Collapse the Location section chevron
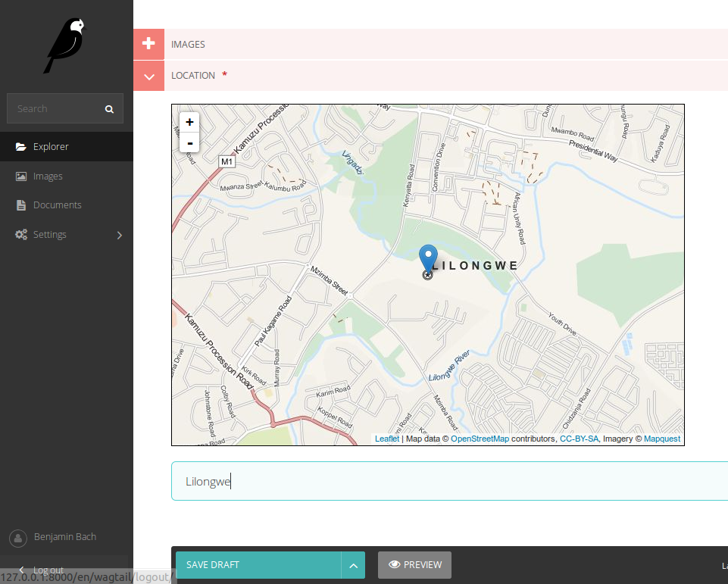Screen dimensions: 728x584 [148, 77]
